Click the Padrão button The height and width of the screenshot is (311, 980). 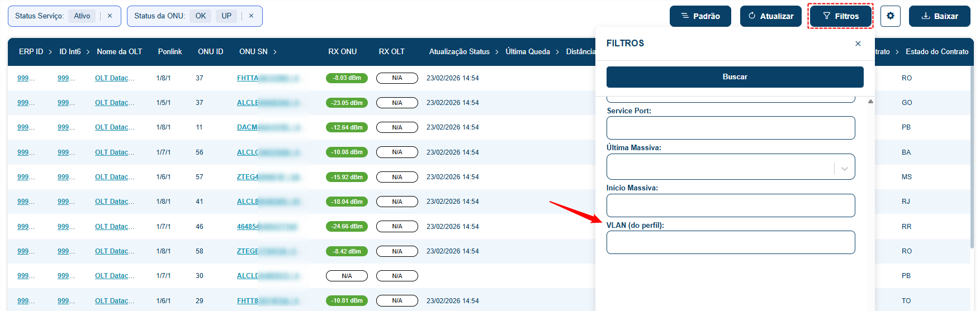pos(700,16)
